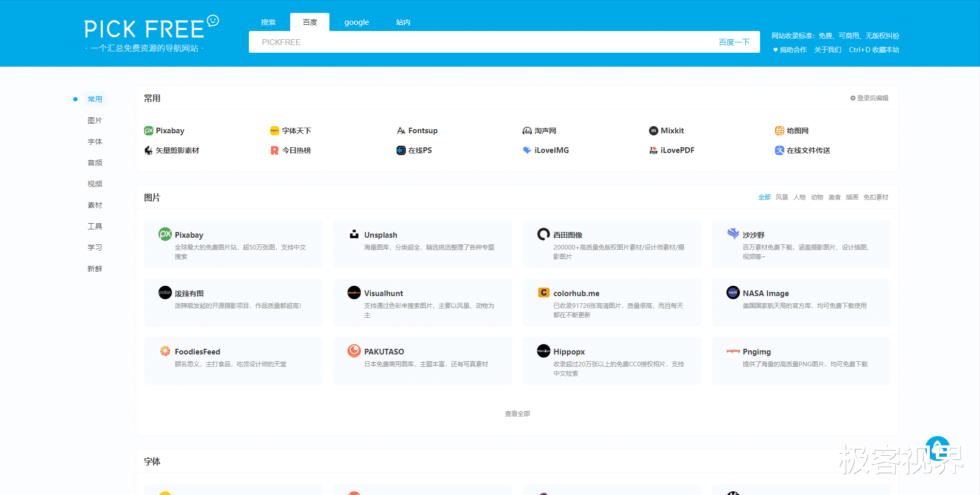The height and width of the screenshot is (495, 980).
Task: Click the Unsplash camera icon
Action: coord(354,234)
